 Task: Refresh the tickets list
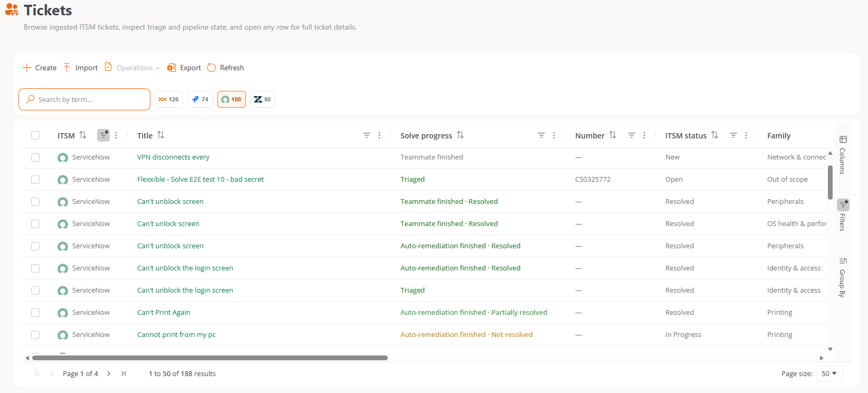(226, 68)
